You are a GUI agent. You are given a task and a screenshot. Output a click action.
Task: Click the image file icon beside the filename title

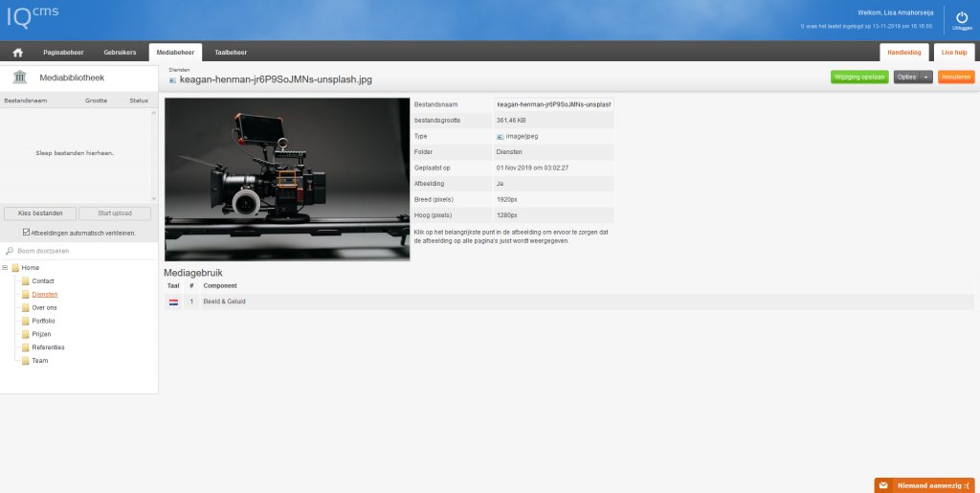click(x=173, y=80)
